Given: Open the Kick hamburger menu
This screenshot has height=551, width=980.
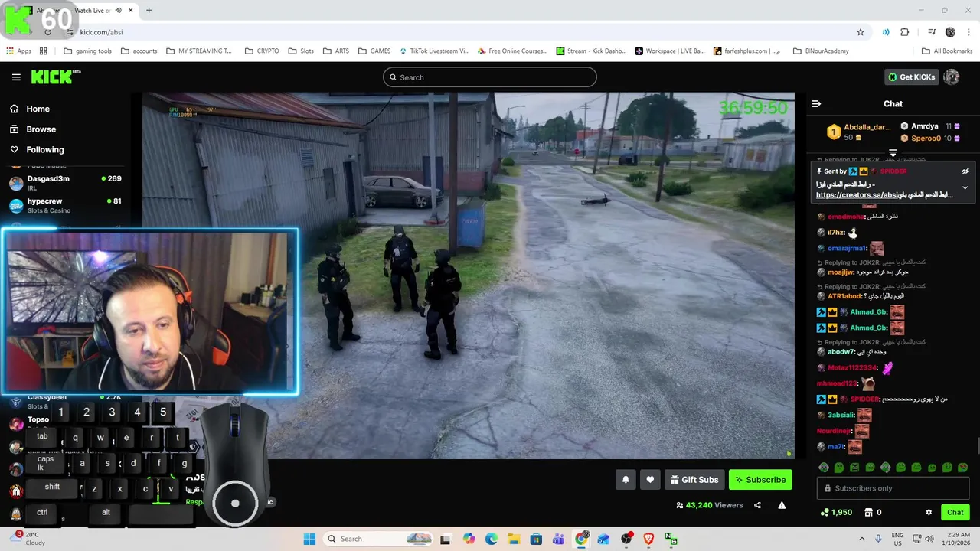Looking at the screenshot, I should pyautogui.click(x=16, y=77).
